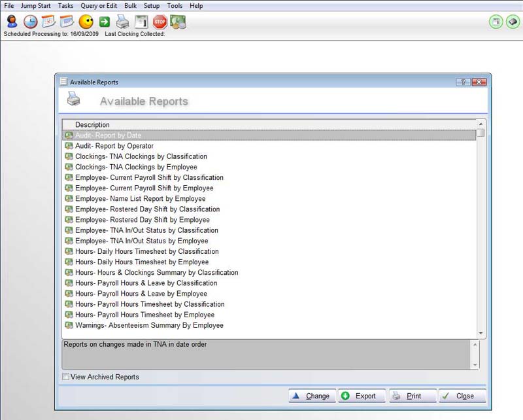Open the Query or Edit menu
The width and height of the screenshot is (523, 420).
97,6
